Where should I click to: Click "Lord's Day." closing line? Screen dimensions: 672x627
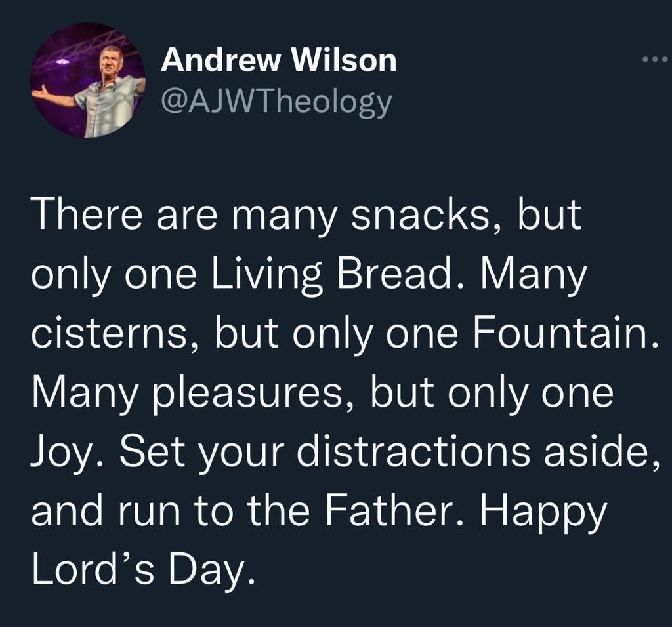(144, 572)
